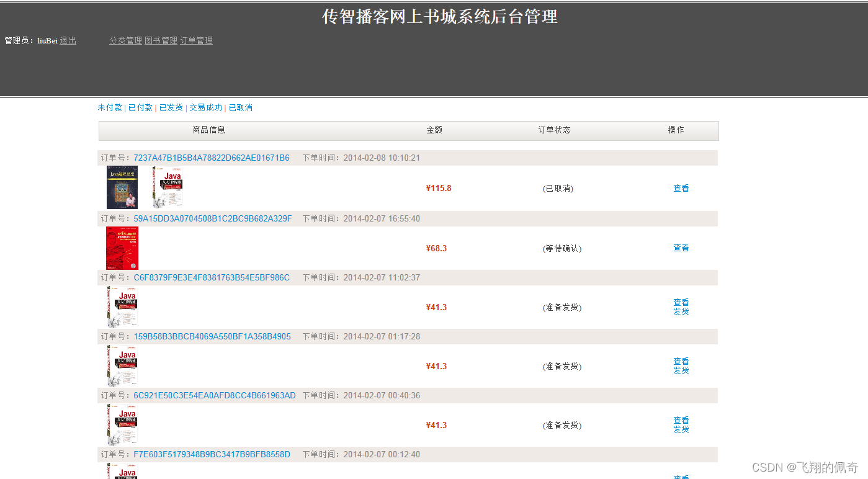868x479 pixels.
Task: Click the Java book cover beside Java编程思想
Action: pos(168,187)
